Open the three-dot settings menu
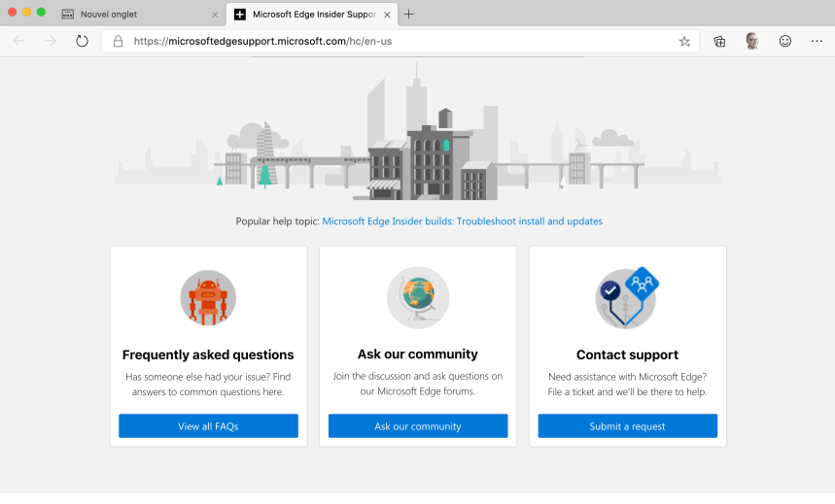835x504 pixels. tap(817, 41)
